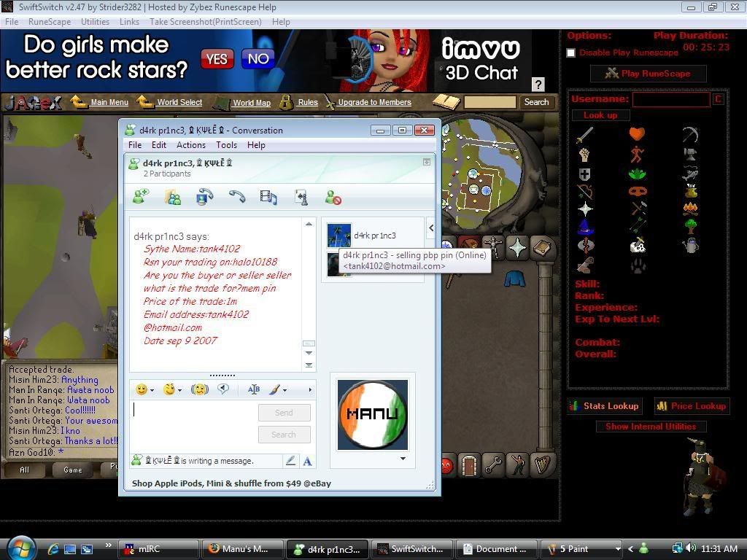
Task: Select the Magic skill wizard hat icon
Action: point(585,227)
